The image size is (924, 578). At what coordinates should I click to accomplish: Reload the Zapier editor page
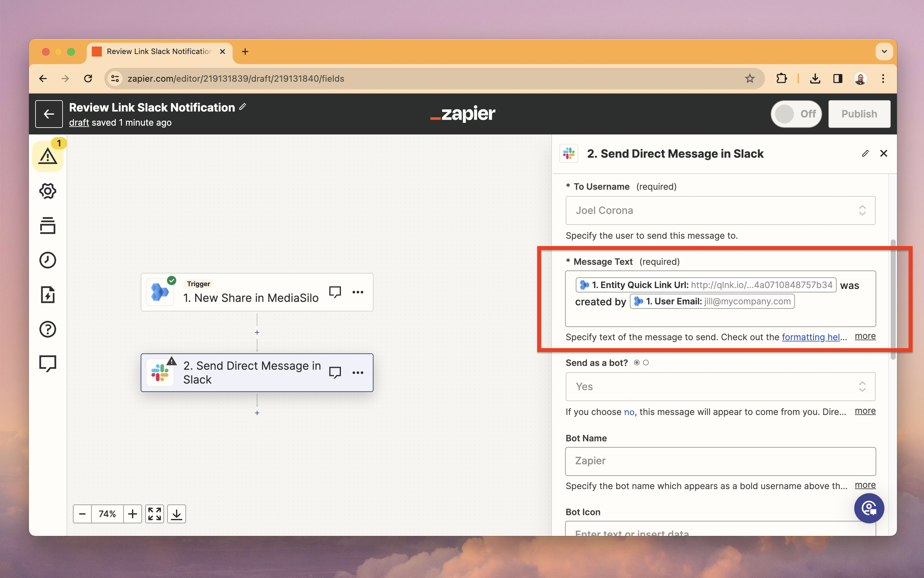88,78
